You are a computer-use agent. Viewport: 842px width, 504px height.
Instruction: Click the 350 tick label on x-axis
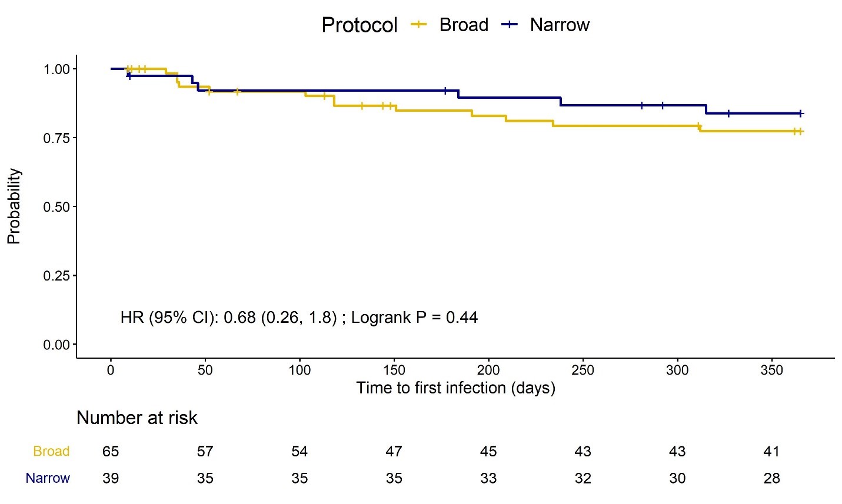771,370
